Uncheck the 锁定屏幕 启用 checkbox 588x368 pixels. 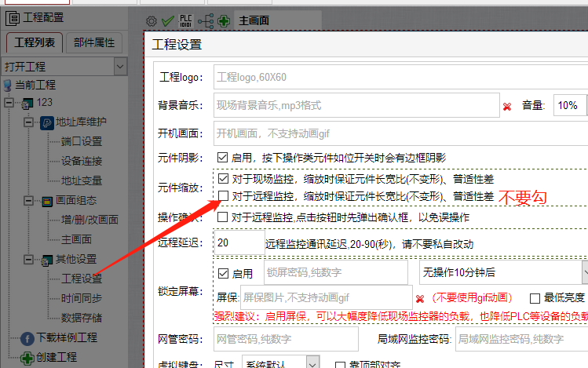coord(223,273)
